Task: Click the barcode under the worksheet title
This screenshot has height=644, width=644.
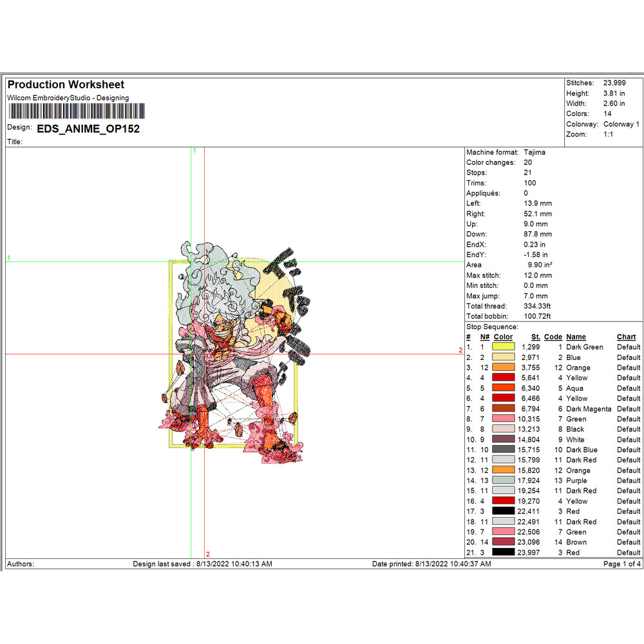Action: coord(76,111)
